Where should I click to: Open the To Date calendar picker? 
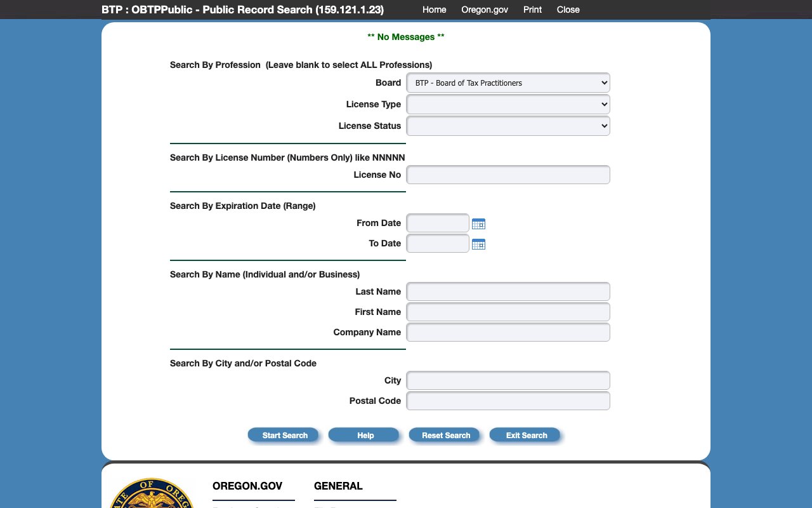click(479, 244)
